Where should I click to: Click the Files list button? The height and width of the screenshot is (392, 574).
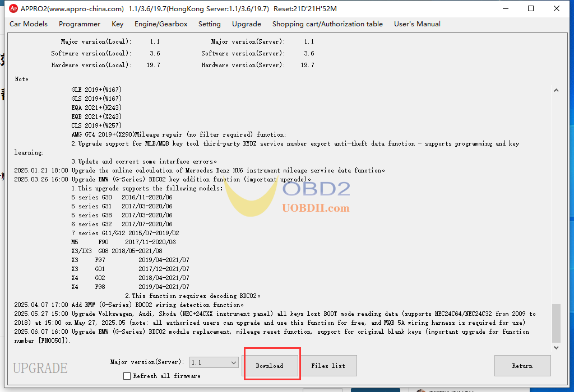[x=328, y=366]
